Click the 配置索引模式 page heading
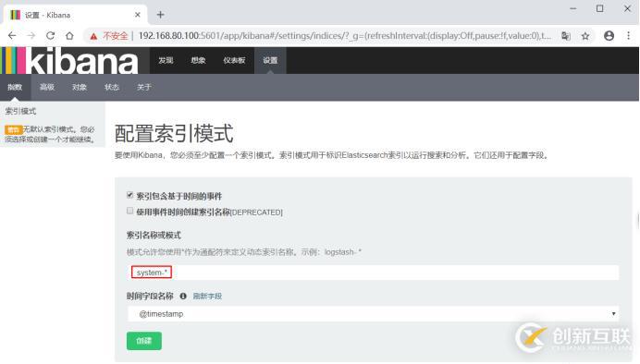 pyautogui.click(x=174, y=133)
